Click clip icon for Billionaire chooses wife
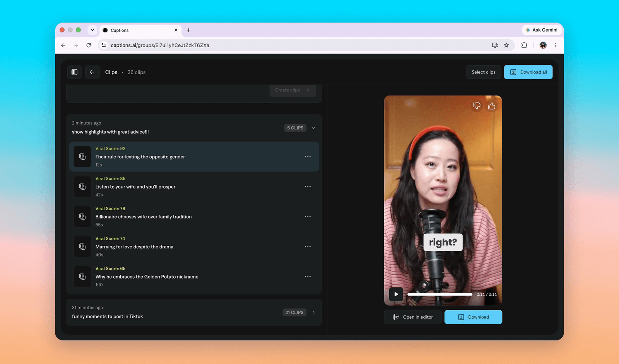Screen dimensions: 619x364 pos(82,217)
